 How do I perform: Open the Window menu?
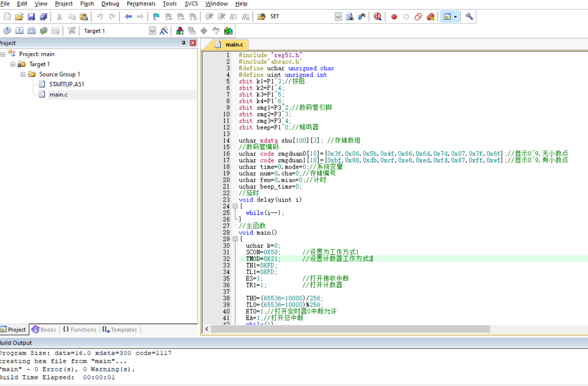tap(217, 4)
